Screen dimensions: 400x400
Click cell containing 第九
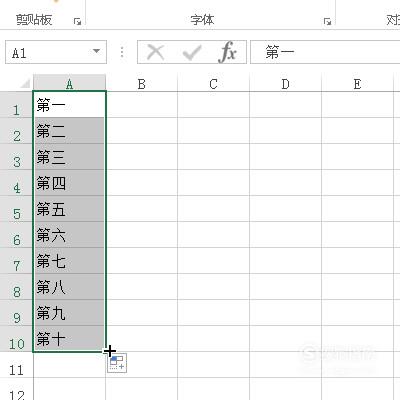click(x=69, y=313)
